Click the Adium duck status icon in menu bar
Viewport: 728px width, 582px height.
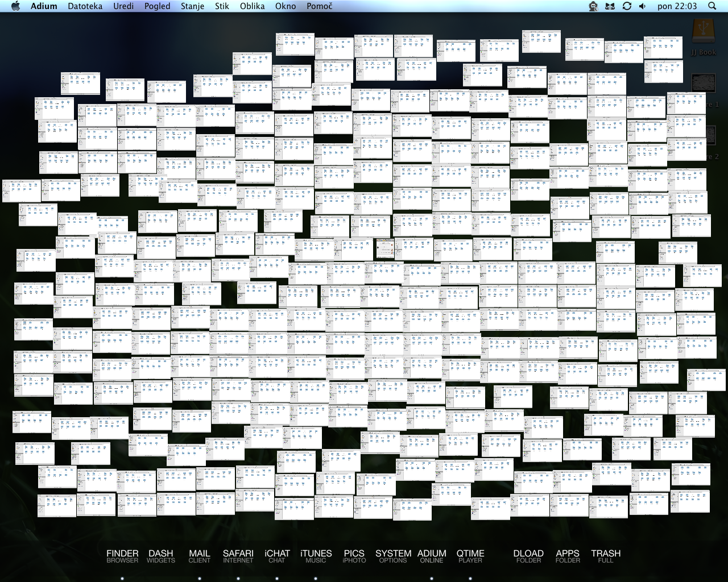593,6
